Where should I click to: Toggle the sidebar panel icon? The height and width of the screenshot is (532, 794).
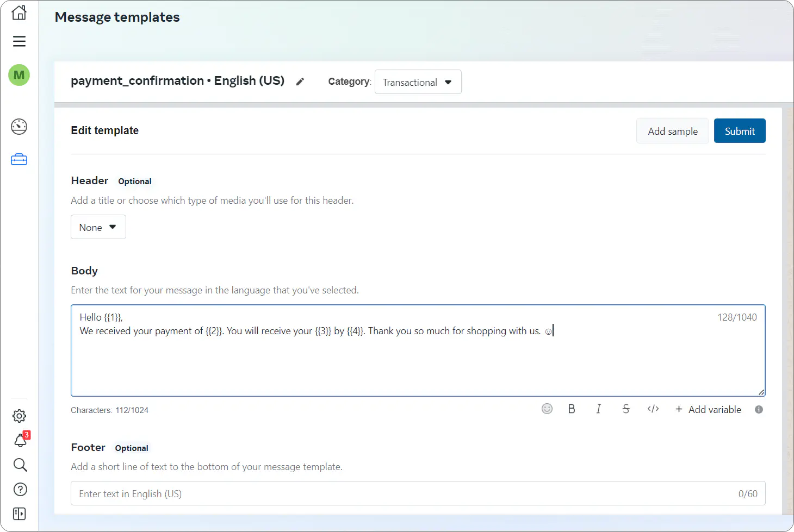pos(20,514)
